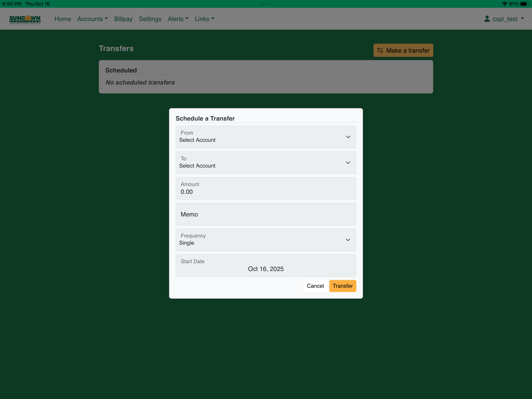The width and height of the screenshot is (532, 399).
Task: Click the user profile icon
Action: [x=487, y=19]
